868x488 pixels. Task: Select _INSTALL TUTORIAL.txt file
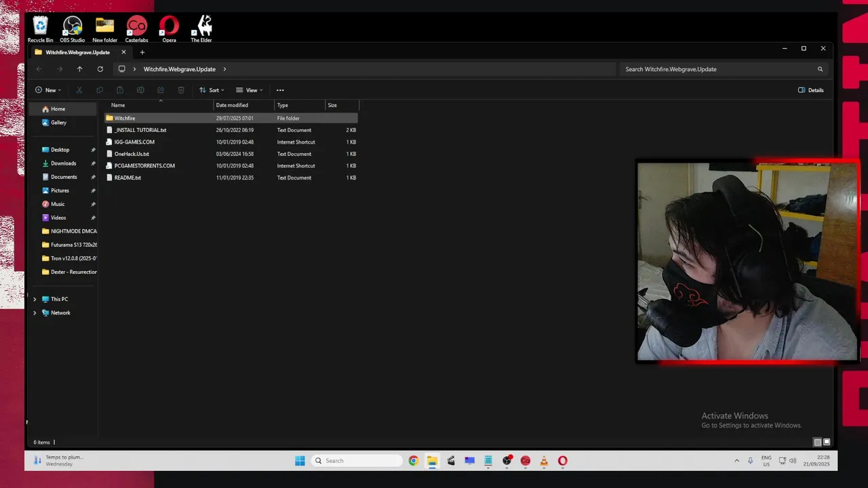(231, 130)
